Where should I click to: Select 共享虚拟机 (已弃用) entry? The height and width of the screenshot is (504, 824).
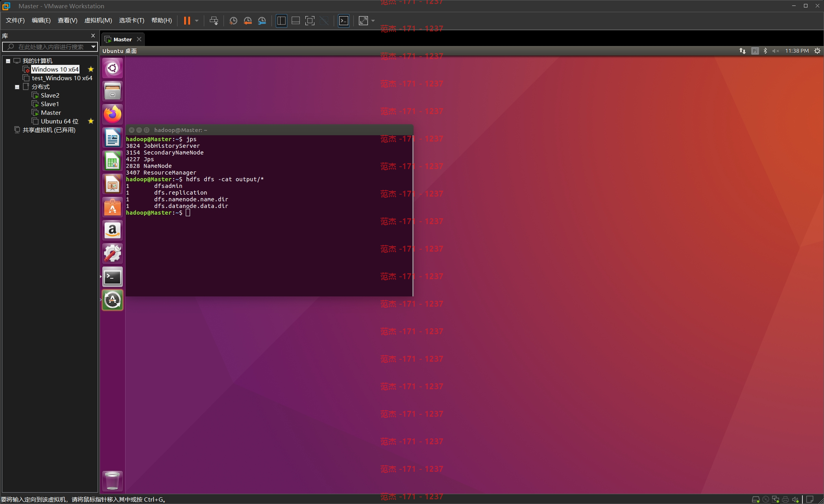tap(49, 130)
